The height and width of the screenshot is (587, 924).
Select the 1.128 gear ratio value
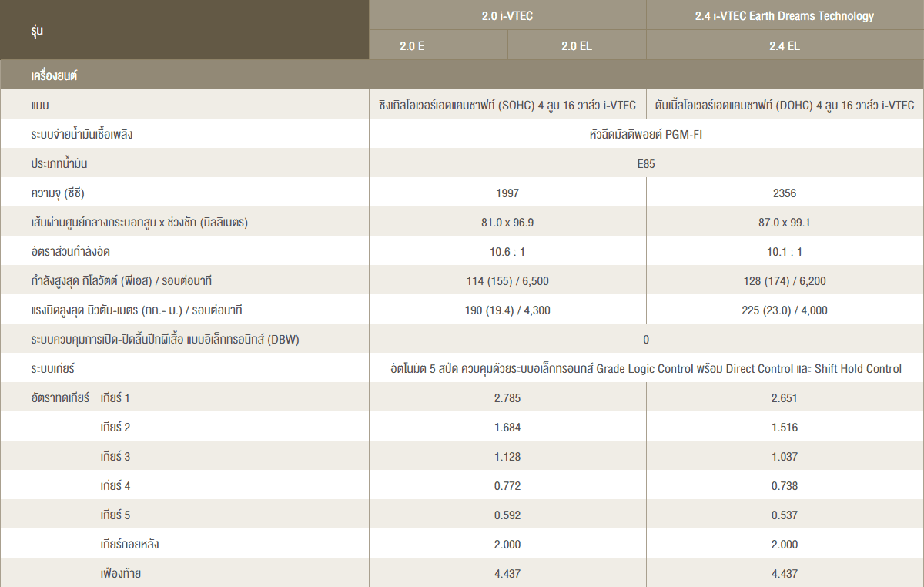click(x=507, y=457)
